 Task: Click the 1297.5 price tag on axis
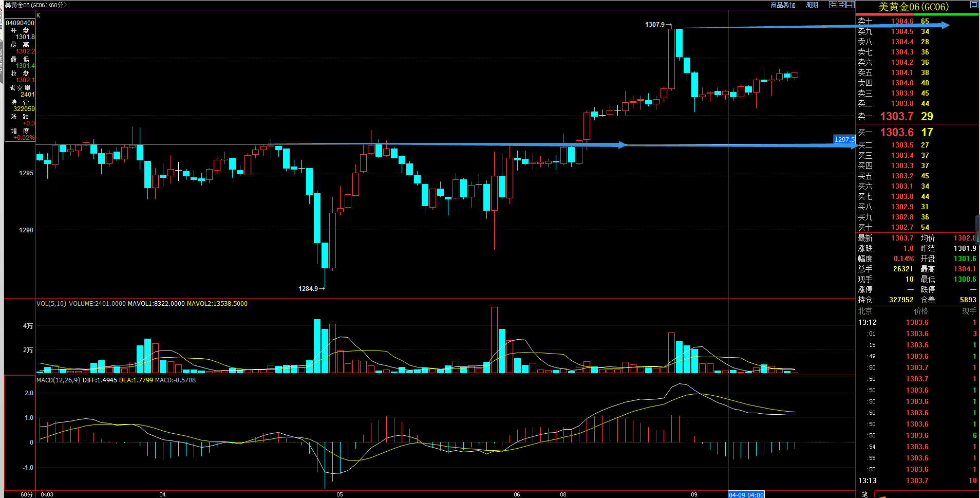pyautogui.click(x=844, y=139)
